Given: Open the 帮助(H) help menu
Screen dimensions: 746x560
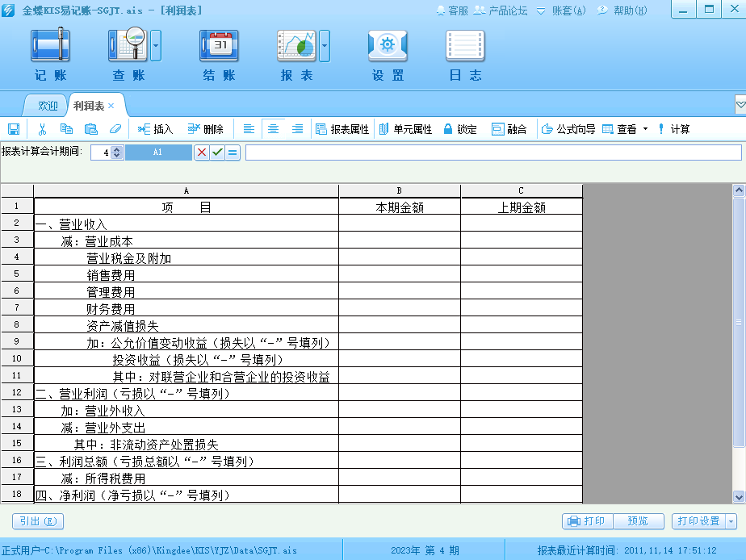Looking at the screenshot, I should 622,10.
